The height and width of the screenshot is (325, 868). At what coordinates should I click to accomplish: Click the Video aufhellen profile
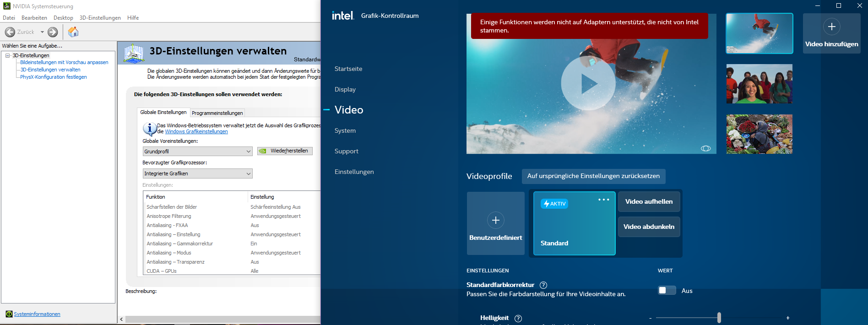(649, 202)
